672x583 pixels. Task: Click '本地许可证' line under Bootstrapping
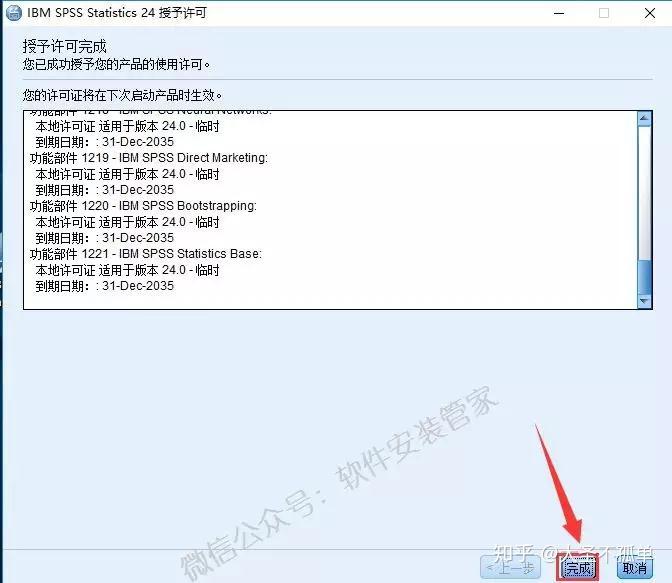pyautogui.click(x=127, y=222)
